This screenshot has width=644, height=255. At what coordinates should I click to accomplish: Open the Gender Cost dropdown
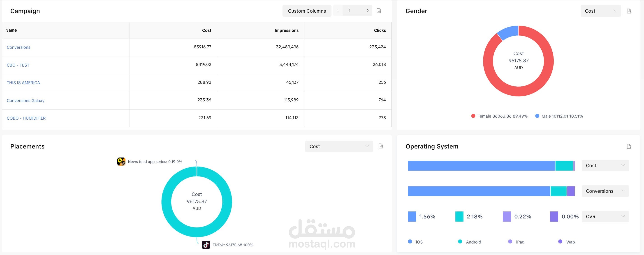click(601, 11)
